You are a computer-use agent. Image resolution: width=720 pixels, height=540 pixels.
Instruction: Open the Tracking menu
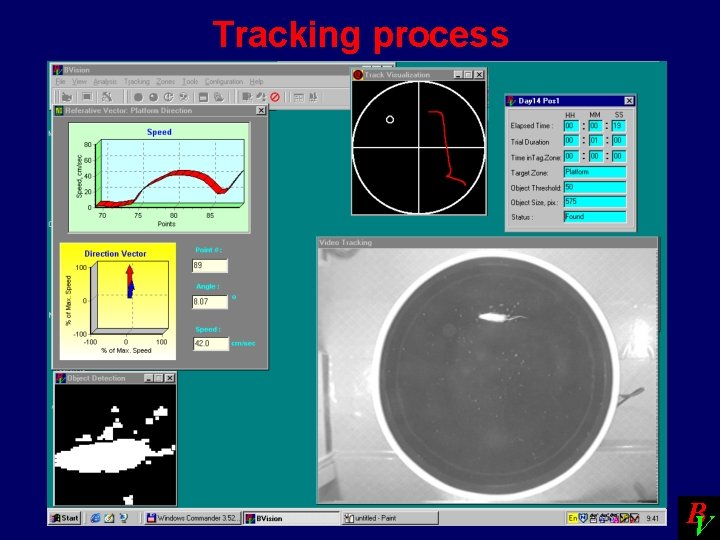[x=137, y=81]
